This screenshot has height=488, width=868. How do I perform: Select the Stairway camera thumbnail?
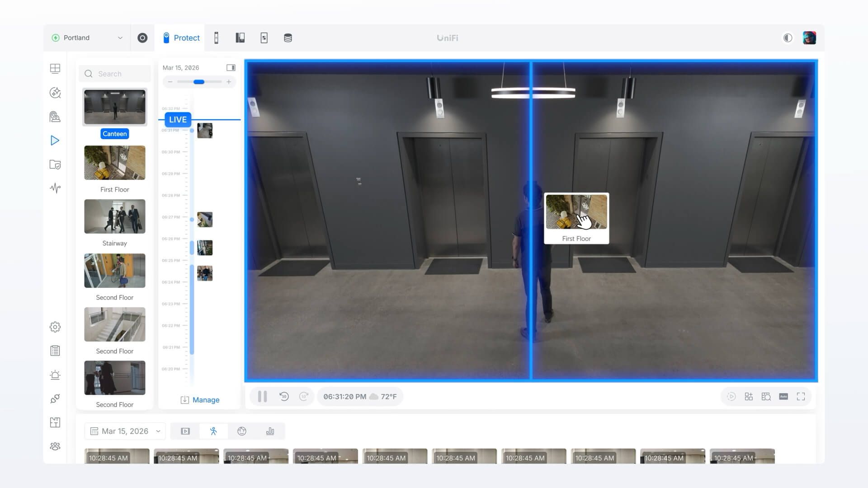(114, 217)
